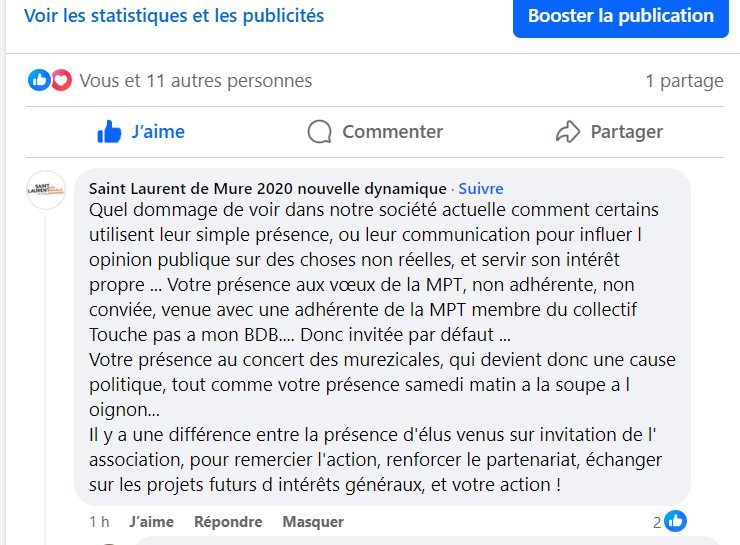Open the Saint Laurent de Mure profile avatar
Screen dimensions: 740x545
pos(46,189)
